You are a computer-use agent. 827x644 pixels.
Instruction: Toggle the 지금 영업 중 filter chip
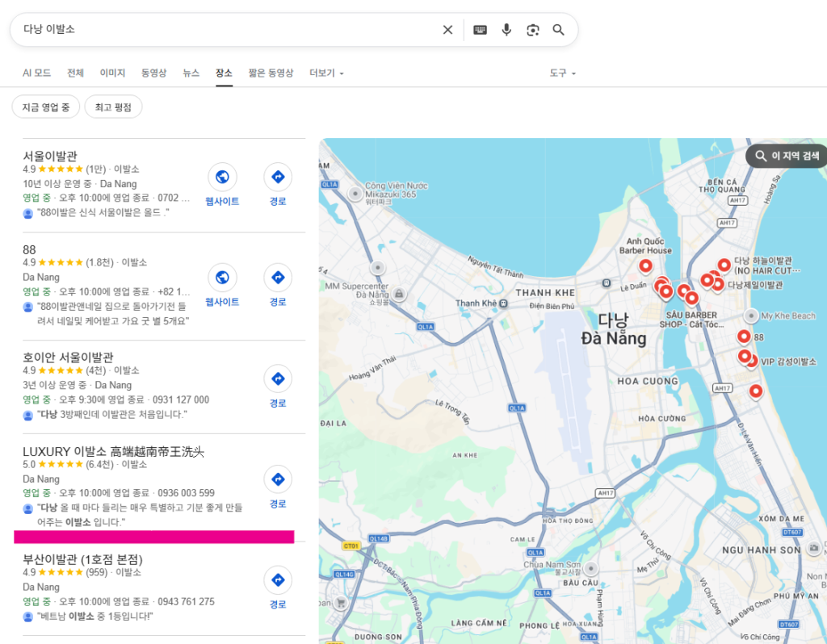point(46,107)
